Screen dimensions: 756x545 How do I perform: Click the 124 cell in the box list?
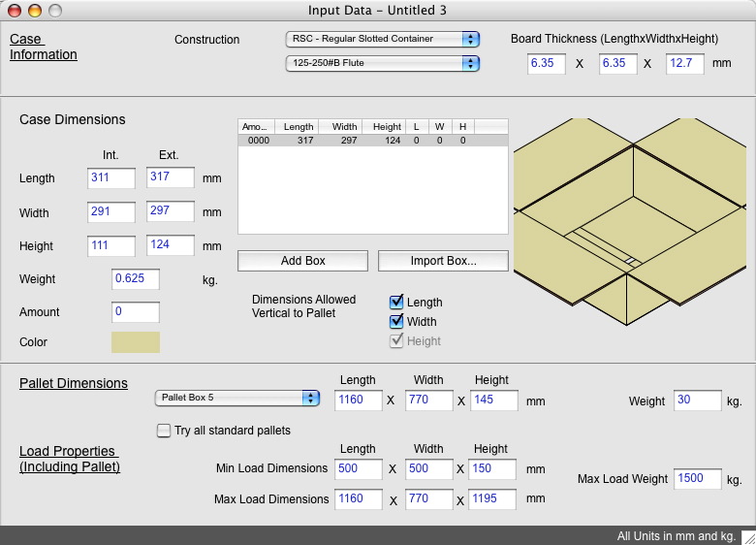[393, 141]
